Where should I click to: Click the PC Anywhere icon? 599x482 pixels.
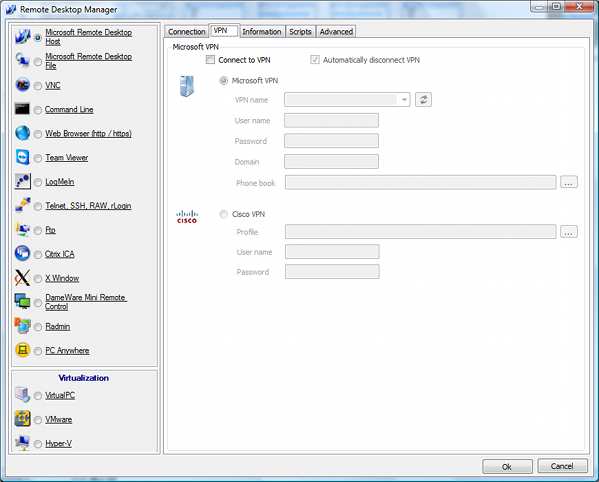[23, 350]
